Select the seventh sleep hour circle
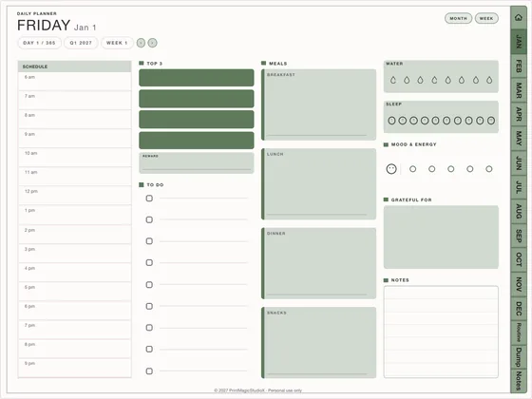 click(458, 121)
